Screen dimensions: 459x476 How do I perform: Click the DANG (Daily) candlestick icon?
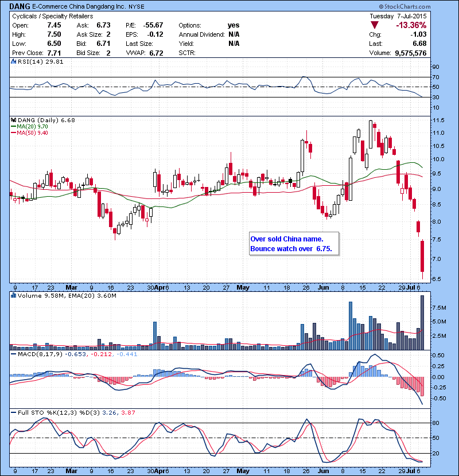tap(13, 120)
